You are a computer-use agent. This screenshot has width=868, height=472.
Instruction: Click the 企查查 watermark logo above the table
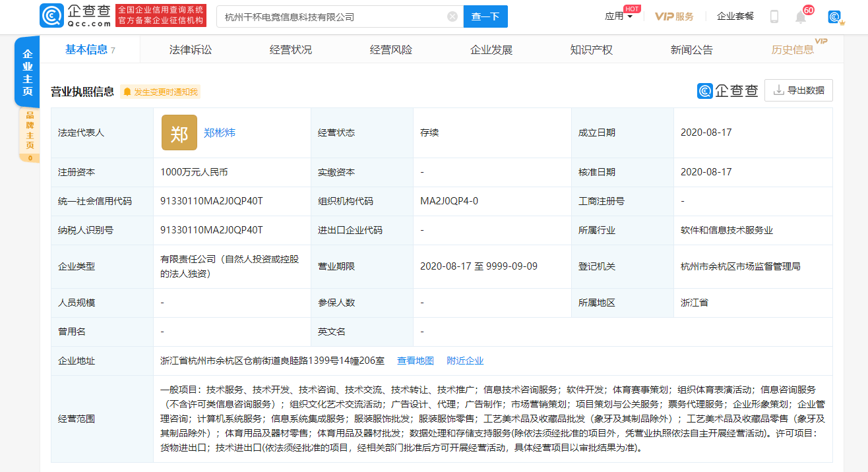point(728,90)
